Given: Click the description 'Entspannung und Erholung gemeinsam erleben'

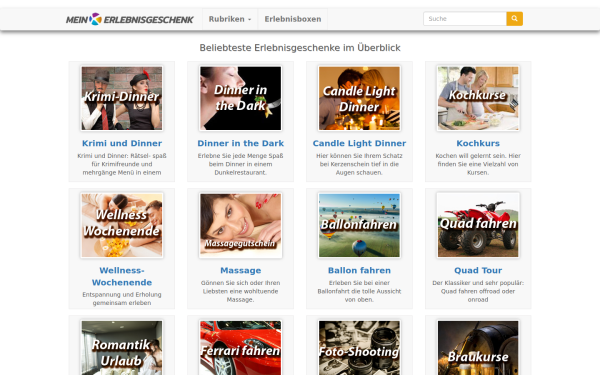Looking at the screenshot, I should click(122, 299).
